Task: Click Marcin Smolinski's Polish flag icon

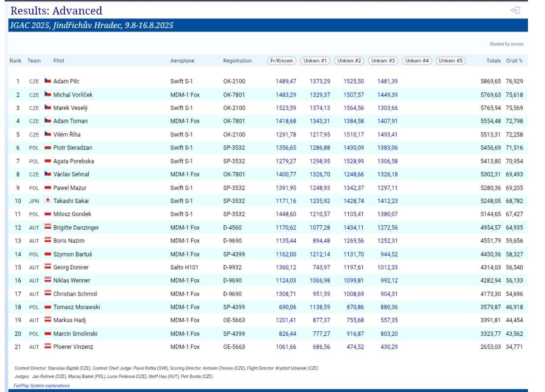Action: (x=48, y=333)
